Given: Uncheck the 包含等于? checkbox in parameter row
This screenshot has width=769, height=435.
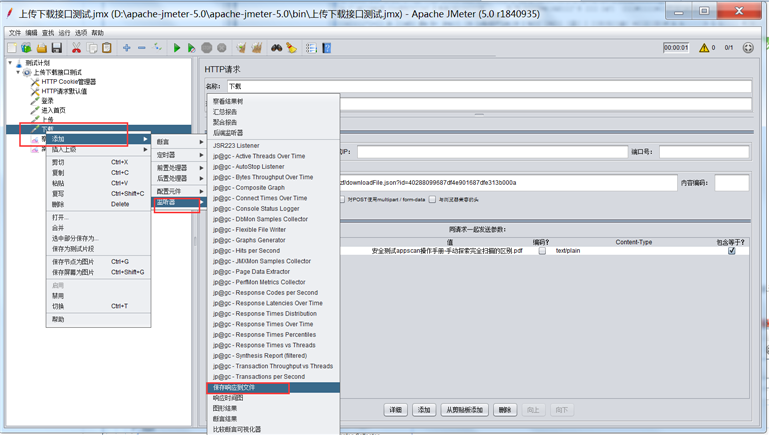Looking at the screenshot, I should pyautogui.click(x=732, y=251).
